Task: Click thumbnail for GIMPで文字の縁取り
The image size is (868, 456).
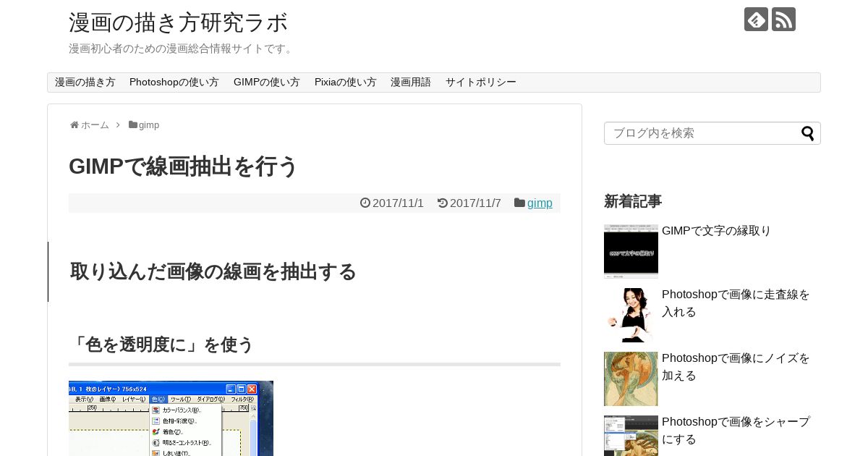Action: point(631,251)
